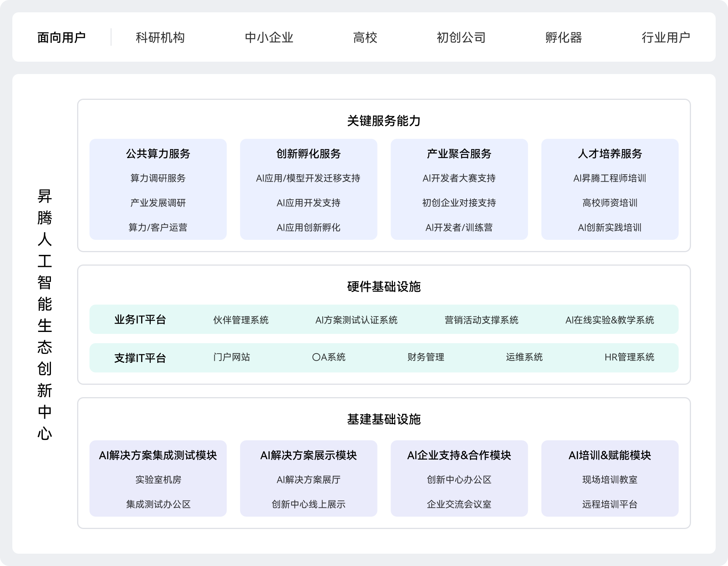Click the 高校 user label
The image size is (728, 566).
(365, 37)
